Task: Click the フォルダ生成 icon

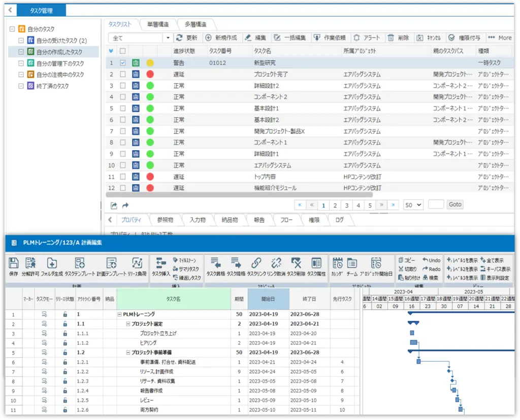Action: [x=52, y=263]
